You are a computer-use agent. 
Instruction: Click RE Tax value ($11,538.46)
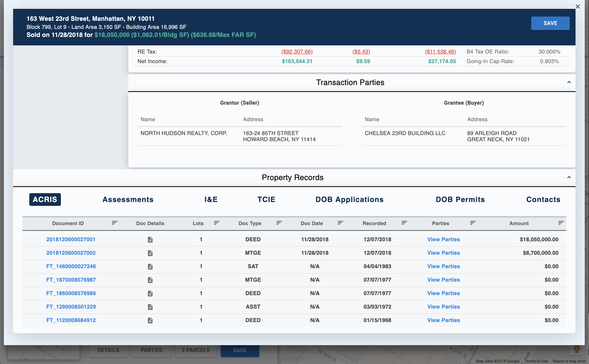(440, 52)
